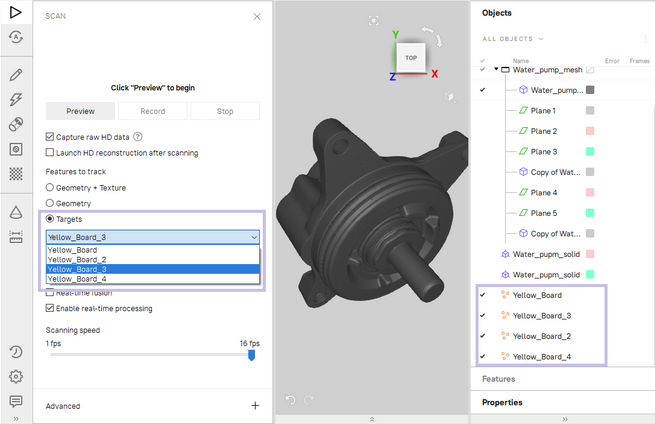Click the small perspective cube icon
The image size is (655, 424).
click(x=449, y=96)
